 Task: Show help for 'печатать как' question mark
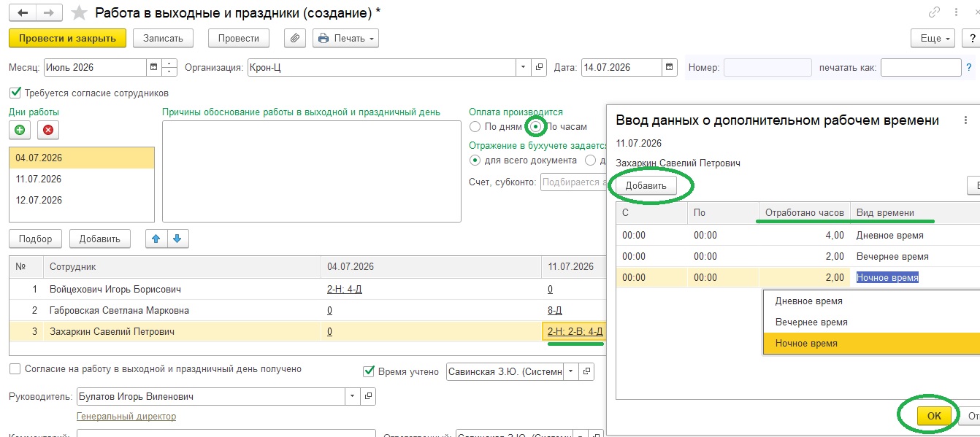coord(969,67)
